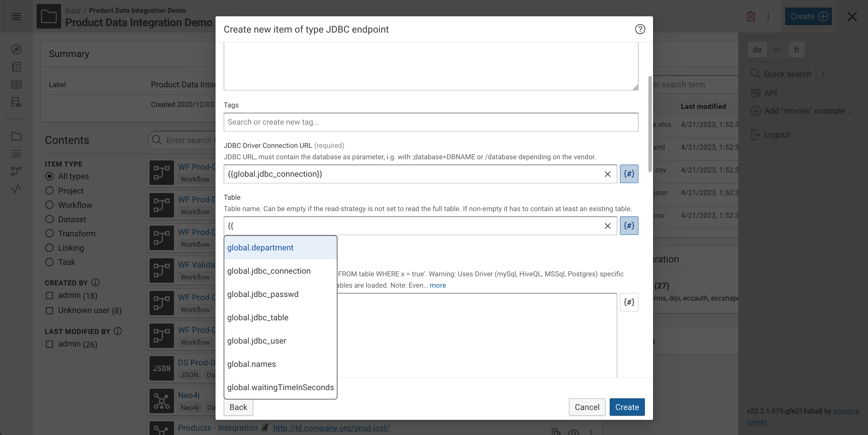The width and height of the screenshot is (868, 435).
Task: Check the admin (18) created-by filter
Action: 49,296
